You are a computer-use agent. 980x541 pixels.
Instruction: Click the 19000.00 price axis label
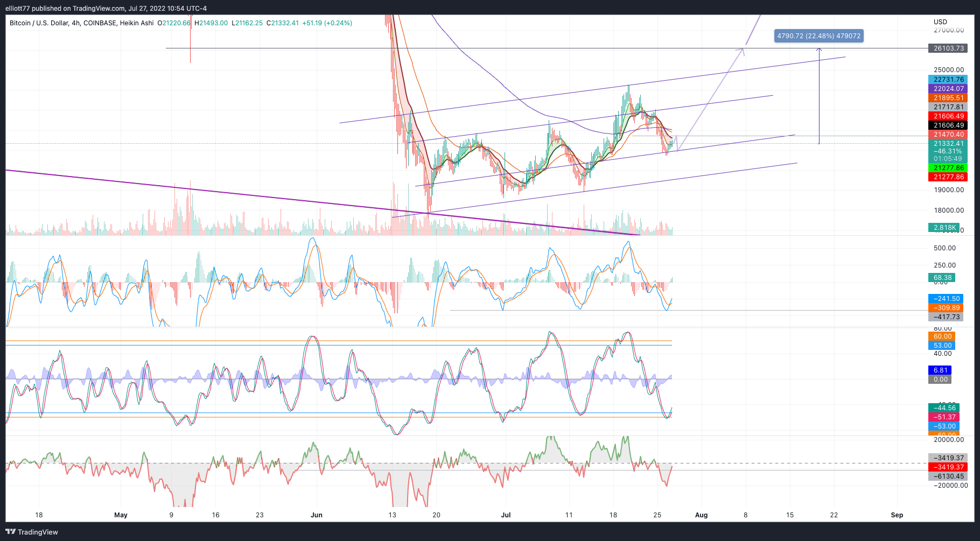949,190
